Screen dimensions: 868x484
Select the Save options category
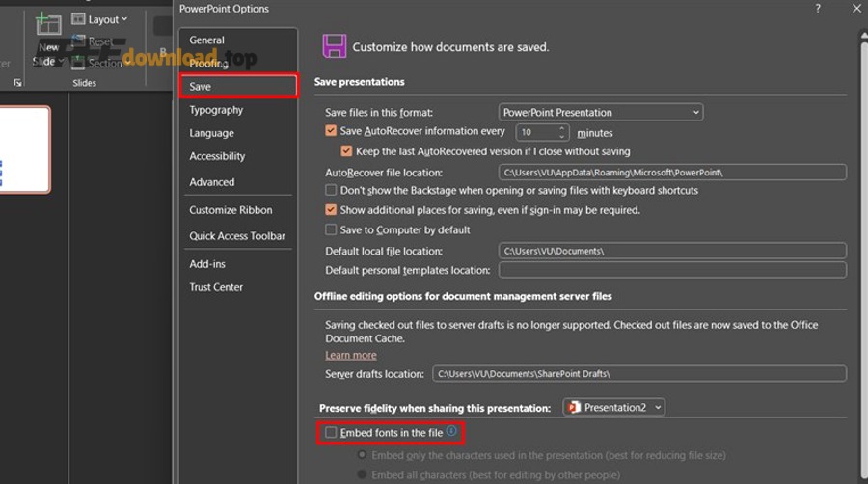pyautogui.click(x=238, y=86)
